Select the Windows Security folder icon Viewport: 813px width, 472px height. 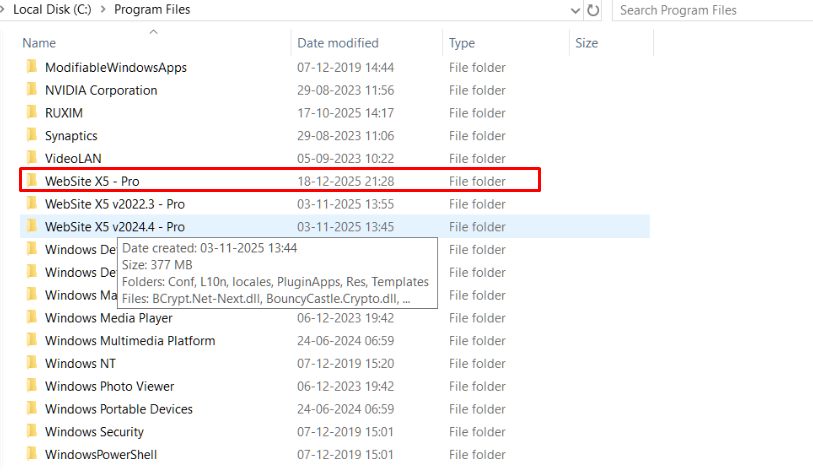(x=31, y=432)
